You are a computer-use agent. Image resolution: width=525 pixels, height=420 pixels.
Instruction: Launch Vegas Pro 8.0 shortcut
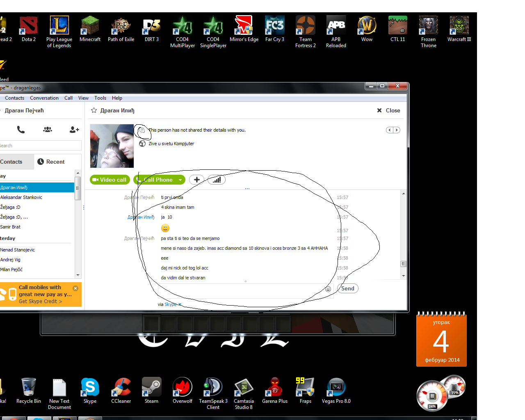(336, 390)
